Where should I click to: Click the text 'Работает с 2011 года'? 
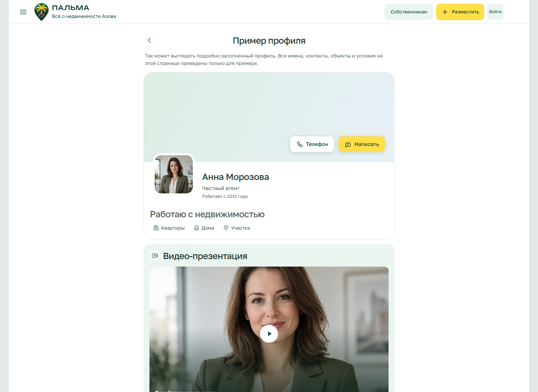click(225, 196)
